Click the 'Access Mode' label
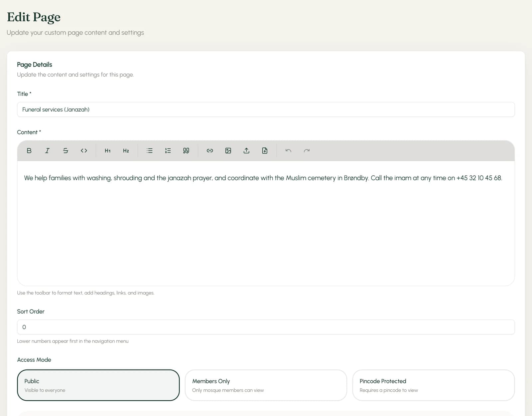 tap(34, 360)
